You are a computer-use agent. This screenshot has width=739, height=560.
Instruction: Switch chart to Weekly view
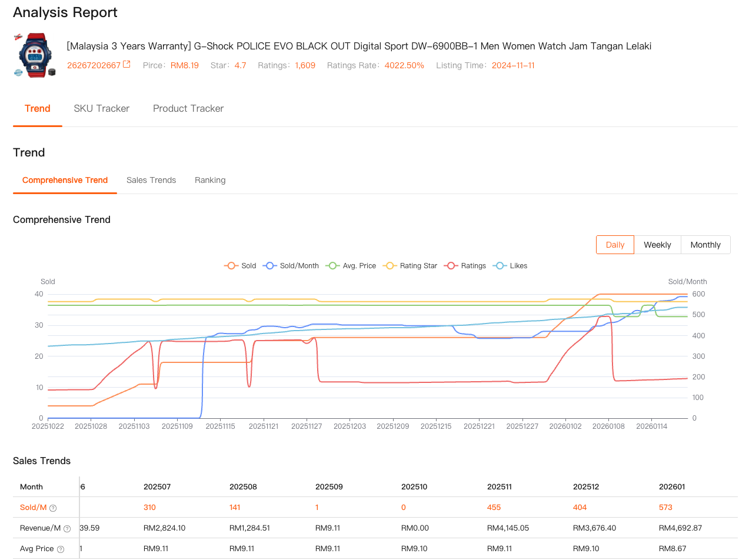coord(657,245)
